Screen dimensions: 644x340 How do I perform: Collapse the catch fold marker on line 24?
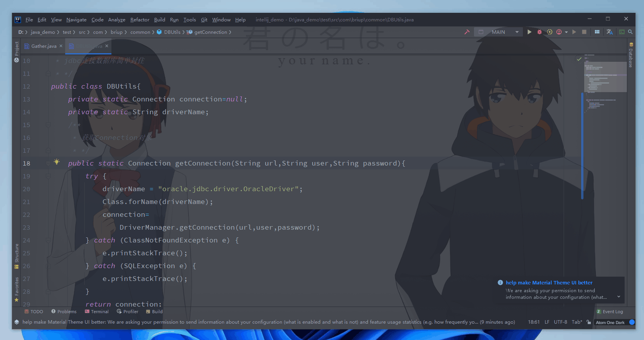[x=49, y=240]
